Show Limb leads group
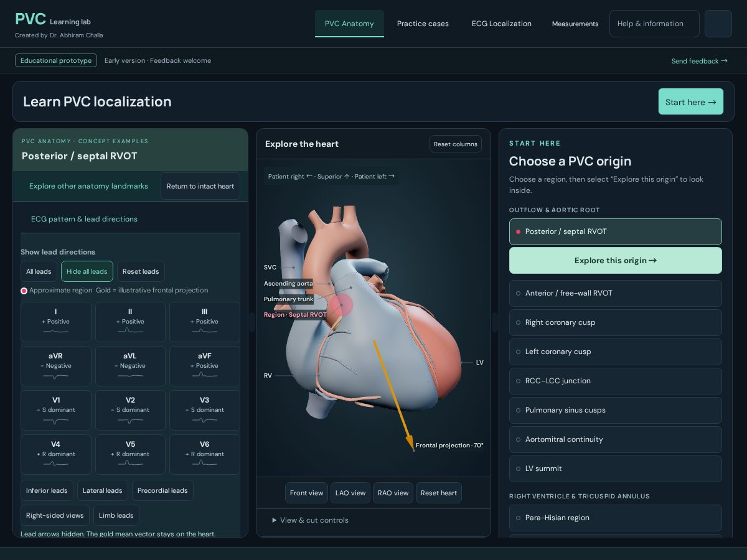The image size is (747, 560). pyautogui.click(x=116, y=515)
